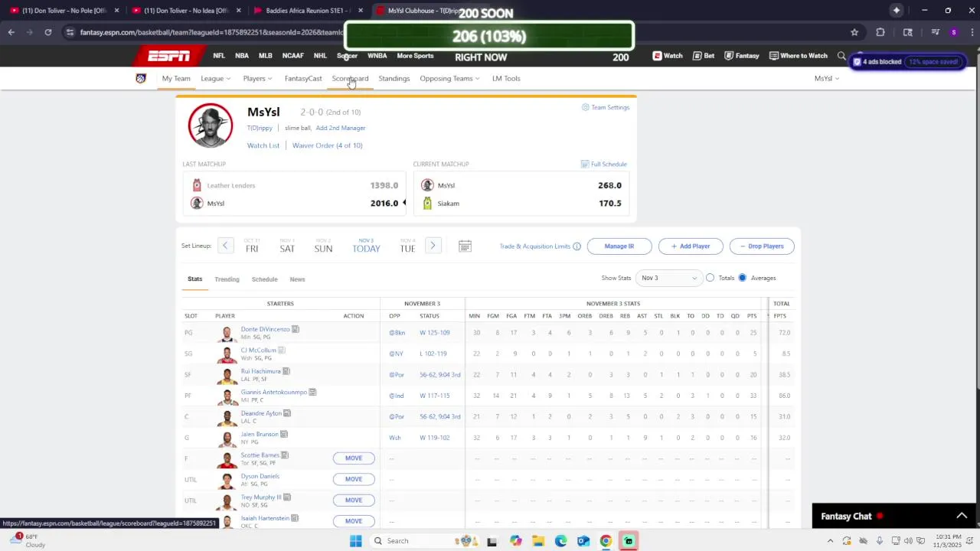This screenshot has height=551, width=980.
Task: Reload the page in the browser
Action: coord(47,32)
